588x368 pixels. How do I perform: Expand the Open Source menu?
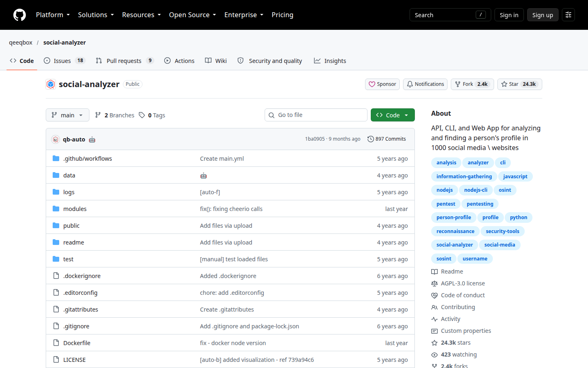192,15
